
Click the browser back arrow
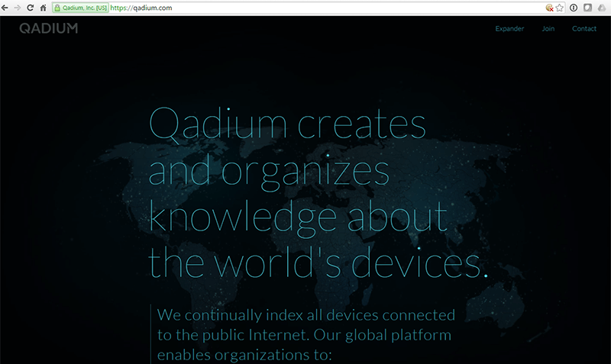pos(6,8)
